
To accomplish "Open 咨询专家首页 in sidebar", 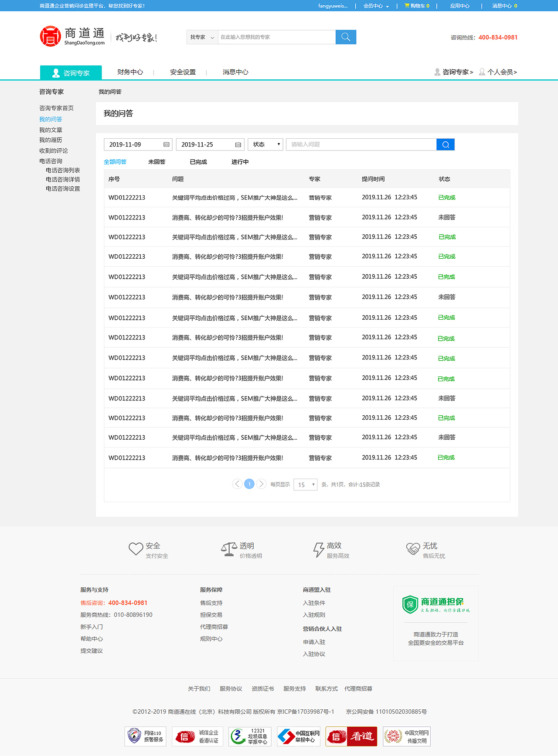I will tap(57, 108).
